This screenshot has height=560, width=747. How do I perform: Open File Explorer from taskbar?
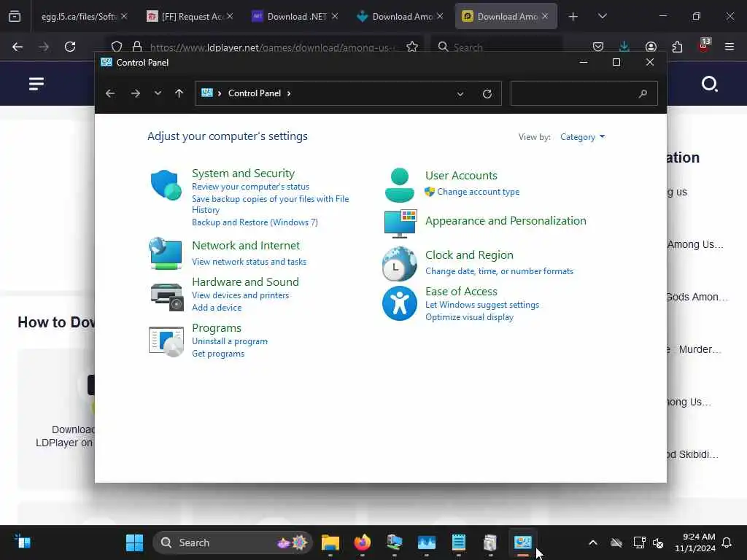click(x=330, y=542)
